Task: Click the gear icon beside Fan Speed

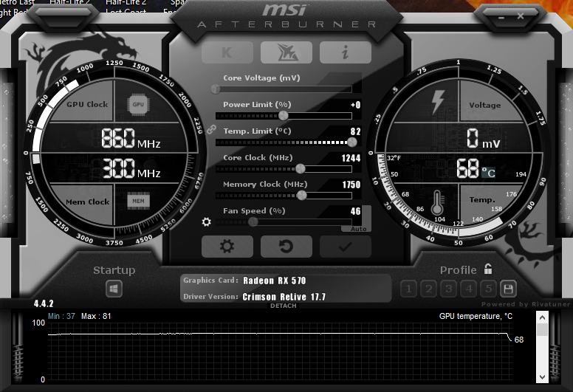Action: tap(207, 221)
